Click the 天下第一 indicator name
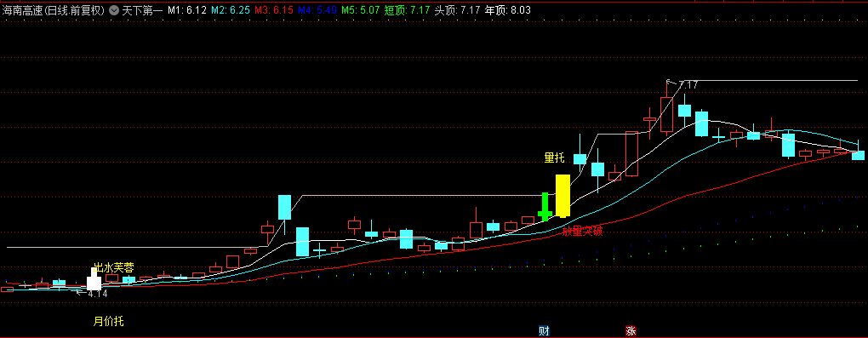Screen dimensions: 868x338 [142, 10]
